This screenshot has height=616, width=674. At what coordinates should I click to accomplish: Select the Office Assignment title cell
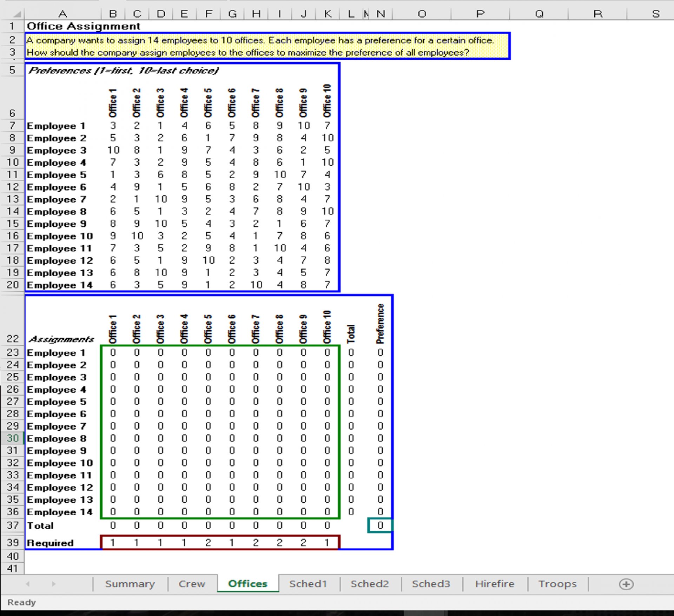point(84,26)
